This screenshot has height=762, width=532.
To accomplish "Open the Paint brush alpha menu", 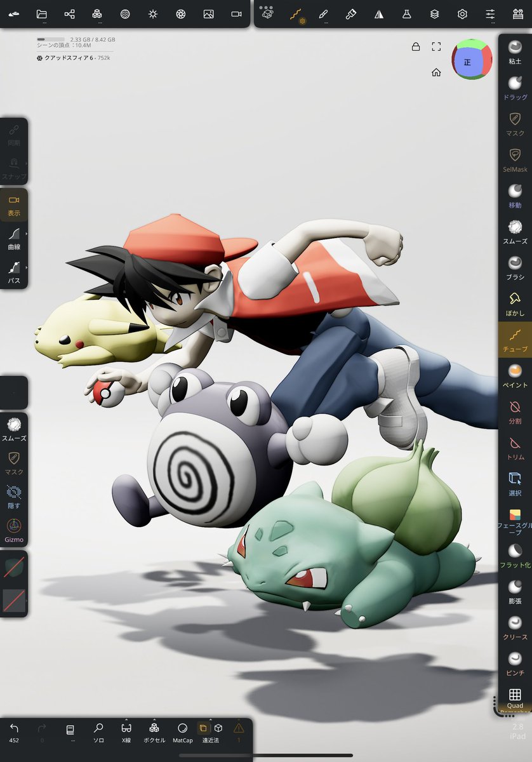I will [351, 14].
